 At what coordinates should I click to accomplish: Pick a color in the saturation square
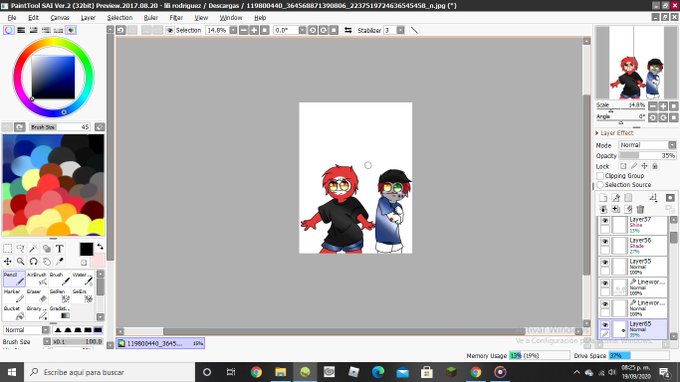pos(53,77)
